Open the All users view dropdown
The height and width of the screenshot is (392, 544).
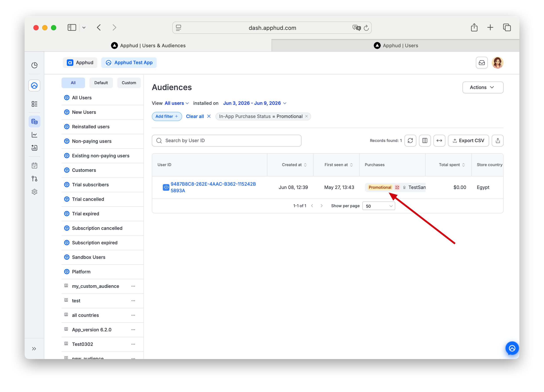pos(176,103)
